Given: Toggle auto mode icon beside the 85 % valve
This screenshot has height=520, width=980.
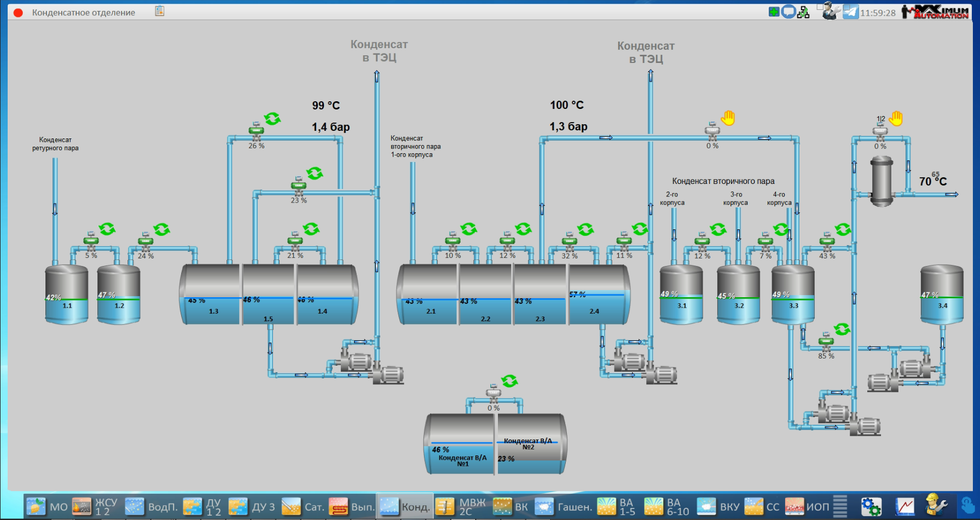Looking at the screenshot, I should [842, 329].
